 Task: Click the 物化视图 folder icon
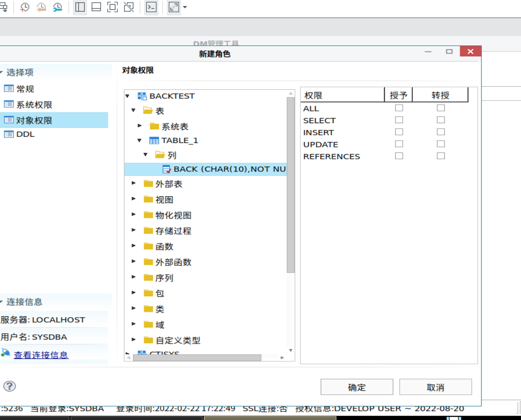[148, 215]
